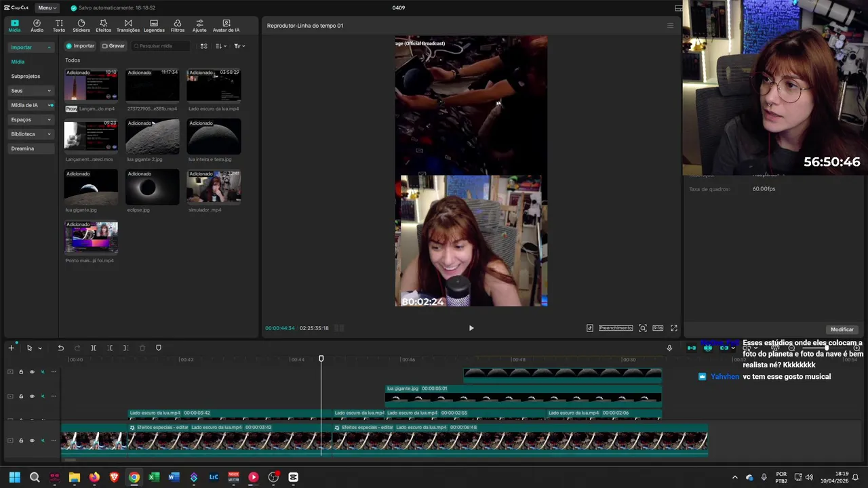
Task: Open the Filtros panel
Action: point(178,26)
